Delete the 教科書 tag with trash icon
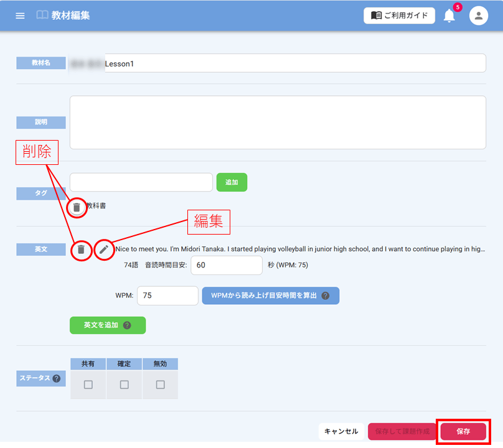Screen dimensions: 503x448 [77, 207]
